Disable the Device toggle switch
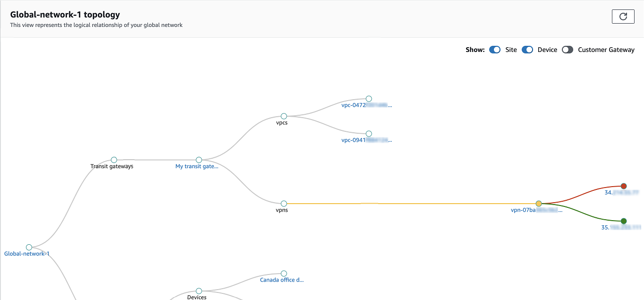 527,50
